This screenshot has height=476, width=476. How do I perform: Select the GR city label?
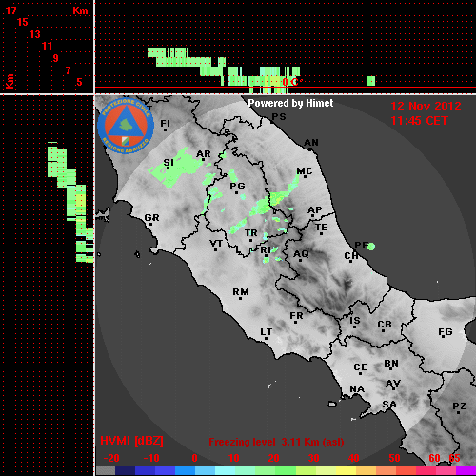pos(151,218)
